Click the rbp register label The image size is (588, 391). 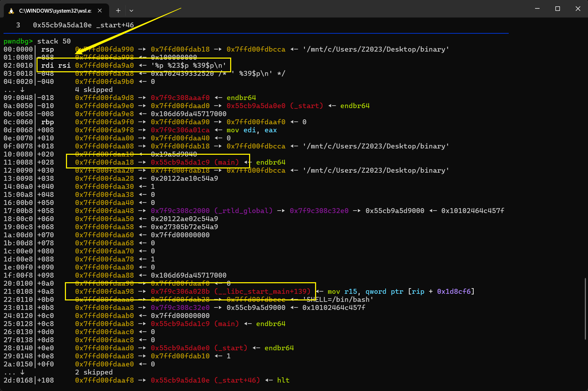point(48,122)
